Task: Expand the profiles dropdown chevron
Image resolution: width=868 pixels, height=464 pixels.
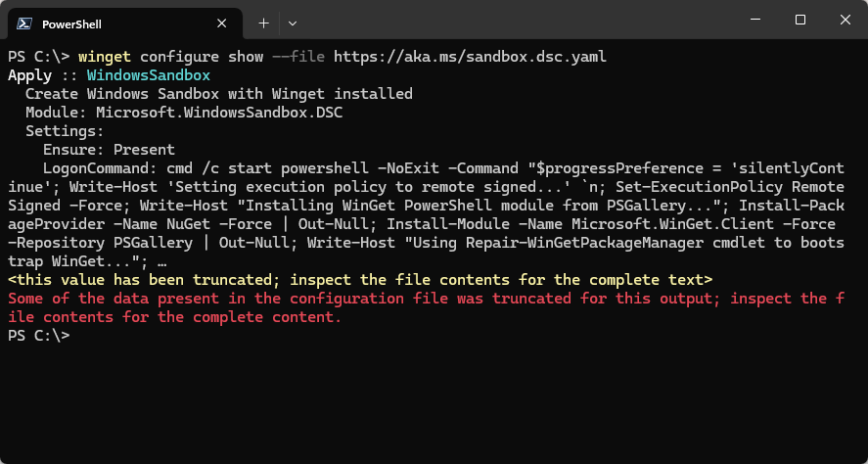Action: [293, 23]
